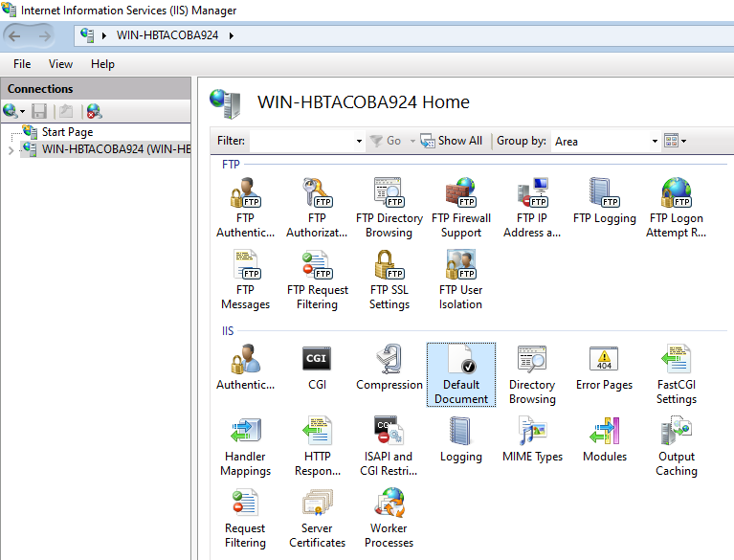Screen dimensions: 734x560
Task: Select Default Document icon
Action: click(461, 374)
